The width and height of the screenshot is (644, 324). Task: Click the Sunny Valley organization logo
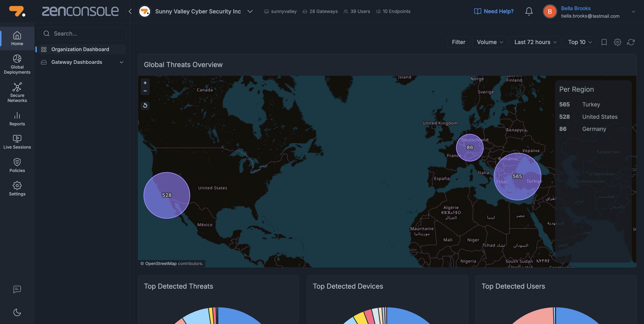(x=144, y=11)
